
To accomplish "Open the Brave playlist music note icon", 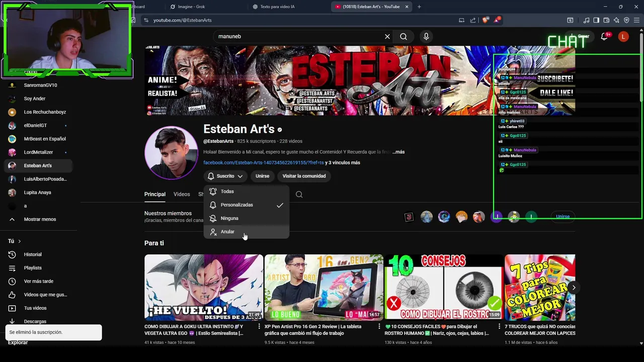I will click(586, 20).
